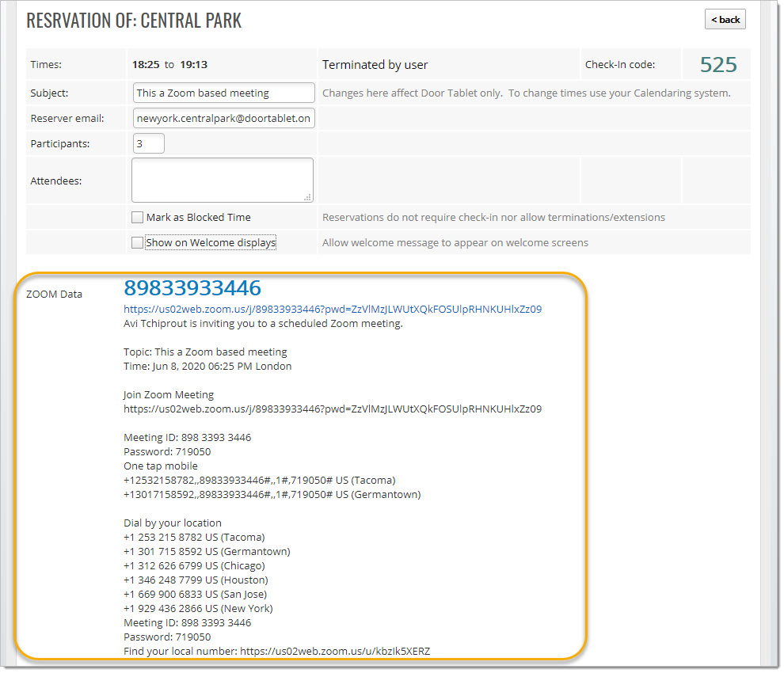Edit the Reserver email field
The image size is (784, 673).
pyautogui.click(x=223, y=119)
